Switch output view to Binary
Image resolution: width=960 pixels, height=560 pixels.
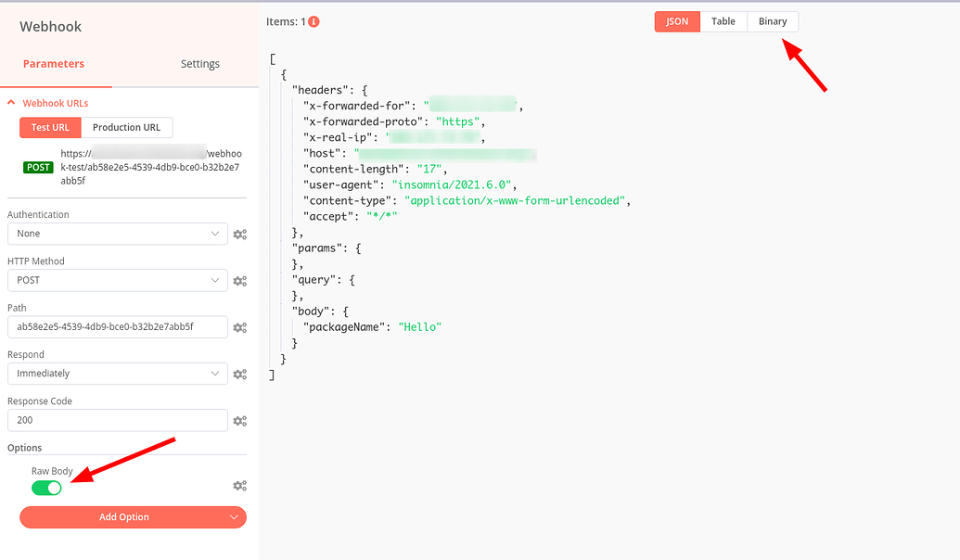point(773,20)
